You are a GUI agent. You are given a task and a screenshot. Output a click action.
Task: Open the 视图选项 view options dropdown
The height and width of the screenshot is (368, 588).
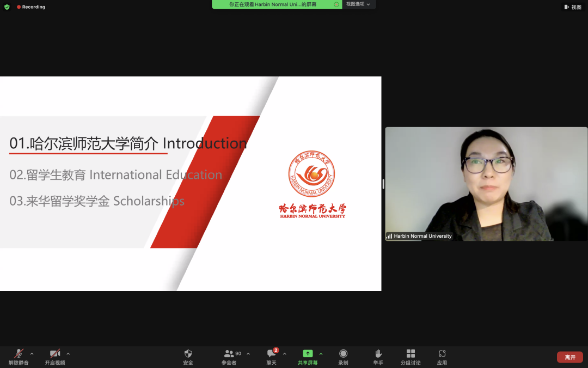coord(358,4)
